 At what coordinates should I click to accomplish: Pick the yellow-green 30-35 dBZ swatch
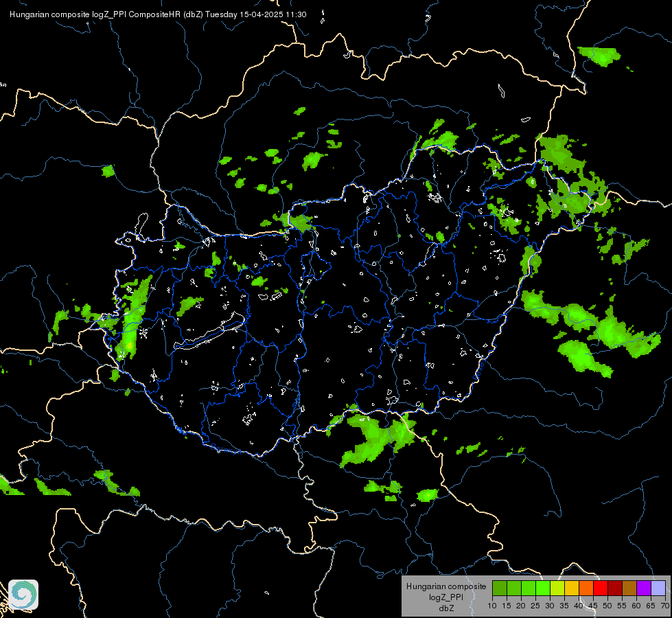tap(557, 588)
